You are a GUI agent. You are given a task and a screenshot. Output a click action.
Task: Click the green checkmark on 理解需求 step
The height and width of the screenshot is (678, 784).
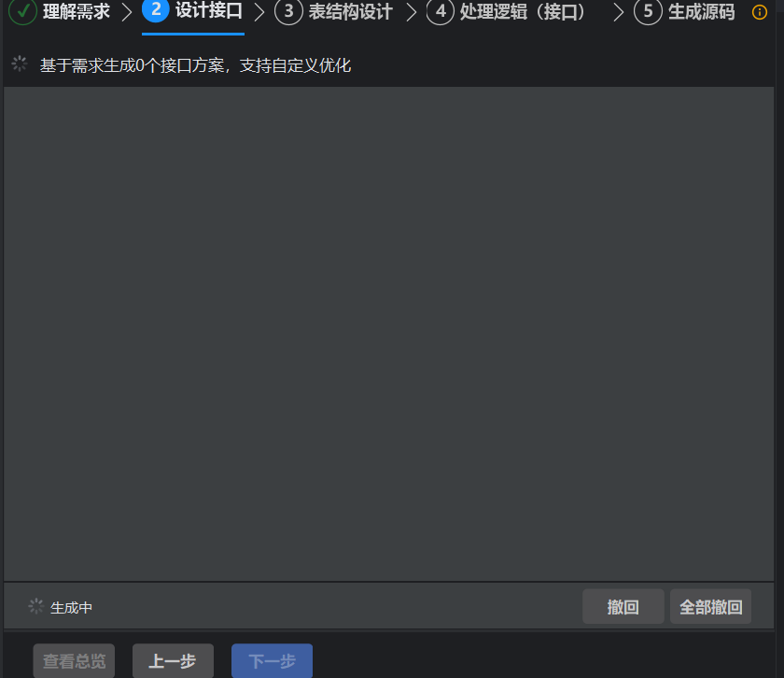coord(21,13)
